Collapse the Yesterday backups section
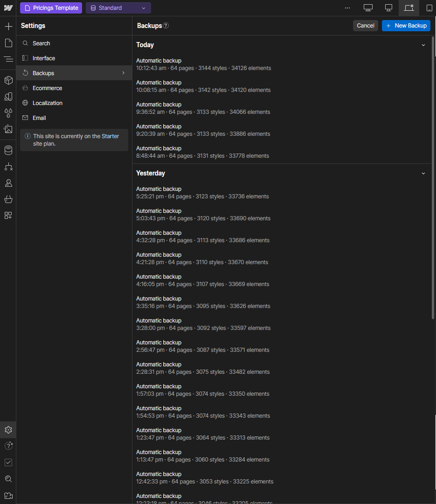Viewport: 436px width, 504px height. (x=423, y=173)
